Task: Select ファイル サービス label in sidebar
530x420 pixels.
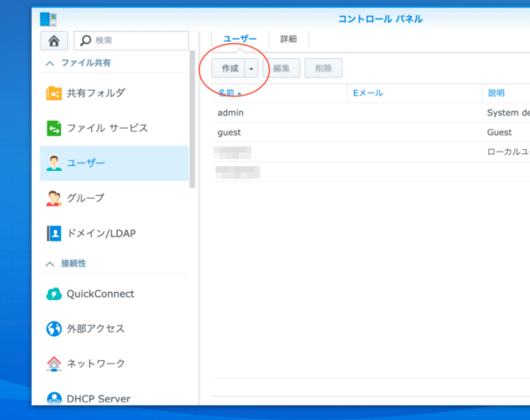Action: [108, 128]
